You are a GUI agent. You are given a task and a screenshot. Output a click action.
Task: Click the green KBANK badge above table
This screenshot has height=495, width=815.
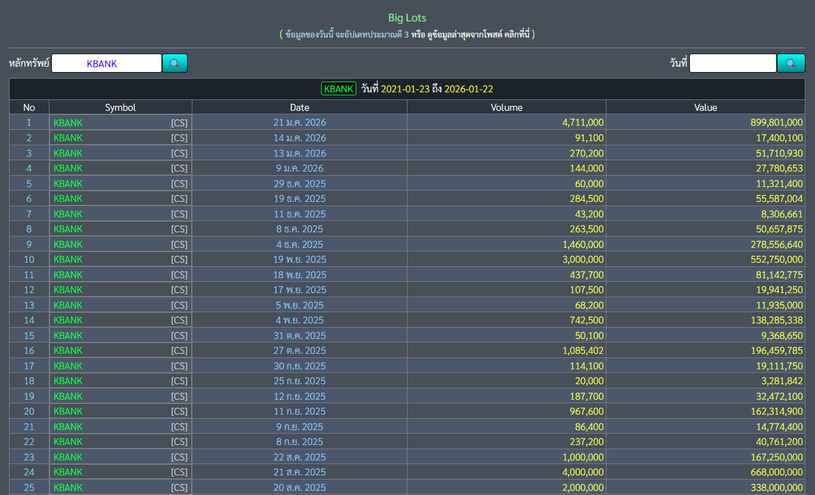coord(338,88)
